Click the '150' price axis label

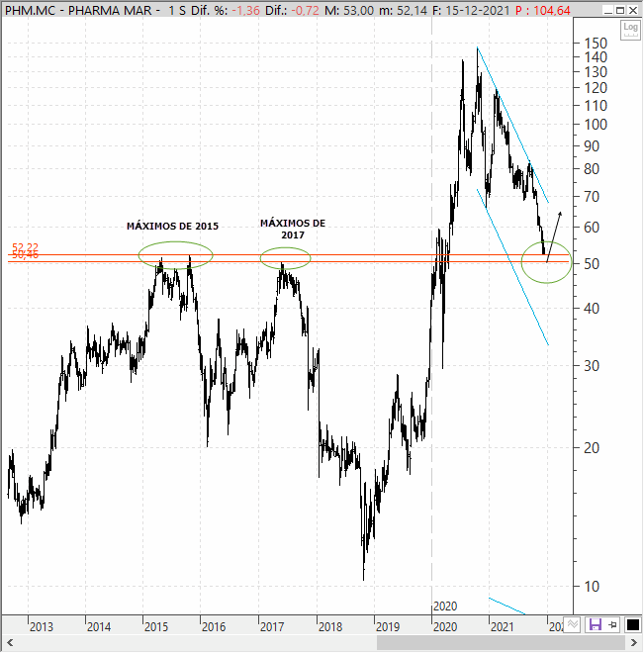pyautogui.click(x=596, y=43)
